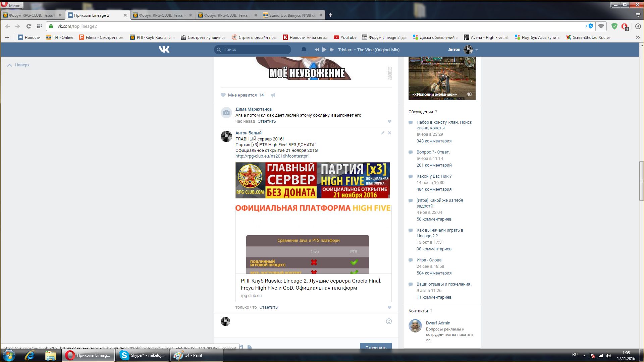Open the rpg-club.eu ns2016hfcontestpr1 link

click(272, 156)
